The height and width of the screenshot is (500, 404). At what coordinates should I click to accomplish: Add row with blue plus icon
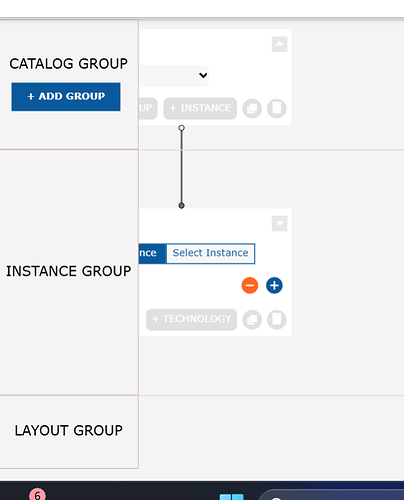[274, 285]
